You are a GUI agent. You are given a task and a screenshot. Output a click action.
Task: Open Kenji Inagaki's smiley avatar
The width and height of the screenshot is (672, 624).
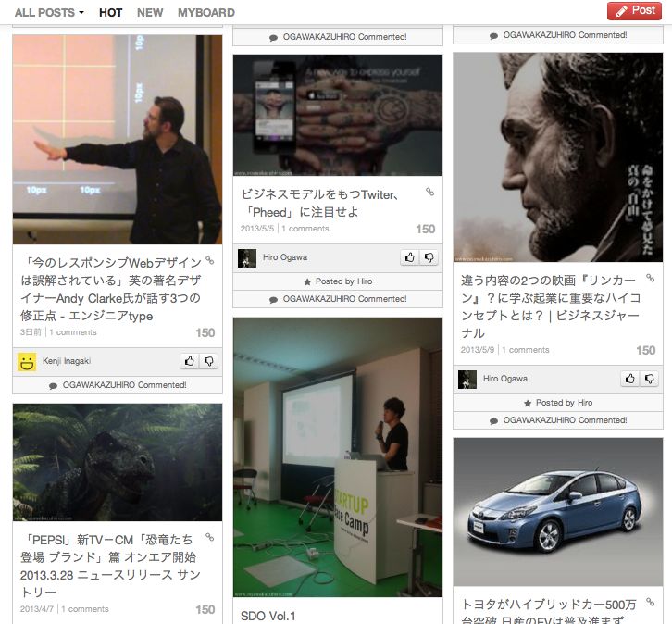(27, 361)
